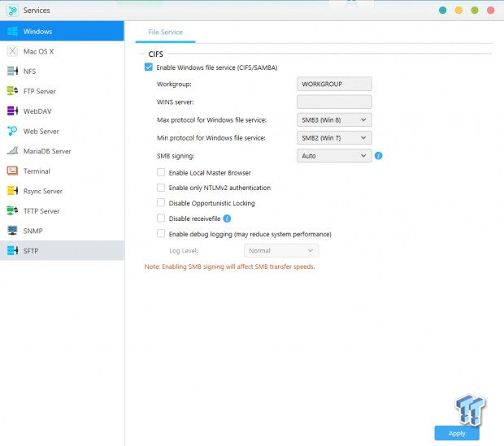Open the SMB signing Auto dropdown
The height and width of the screenshot is (446, 504).
[334, 156]
